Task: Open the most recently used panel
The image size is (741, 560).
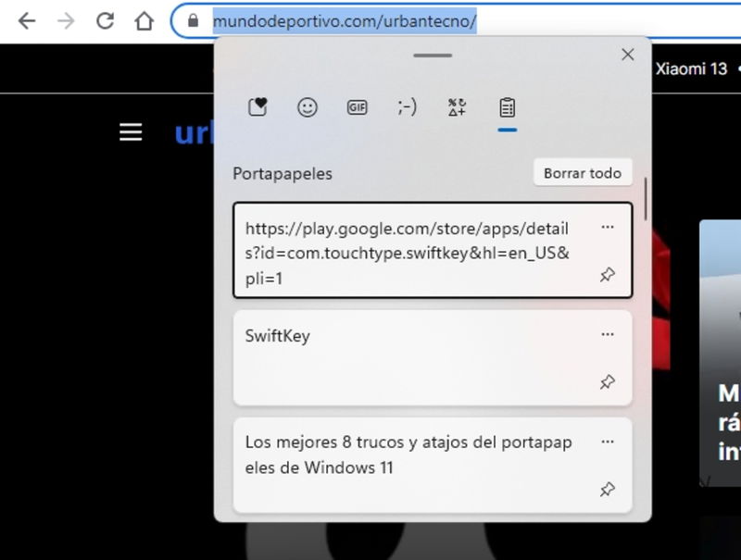Action: (x=257, y=106)
